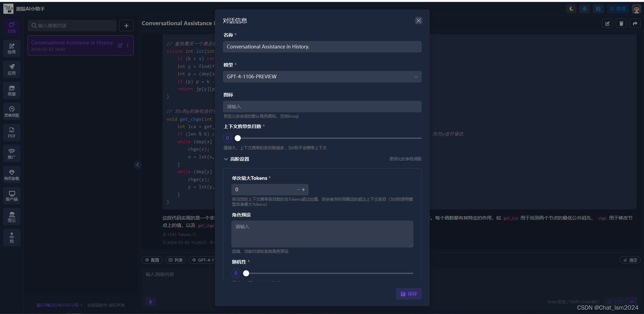Click the GPT-4 model chip below chat

point(202,260)
